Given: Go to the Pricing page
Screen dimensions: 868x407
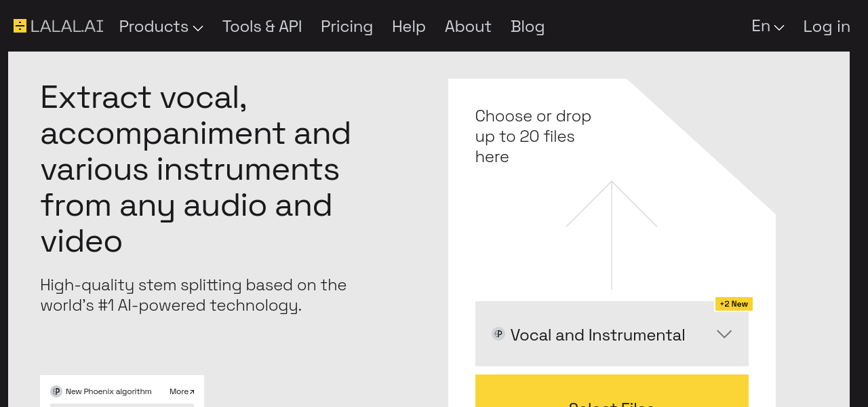Looking at the screenshot, I should [347, 26].
